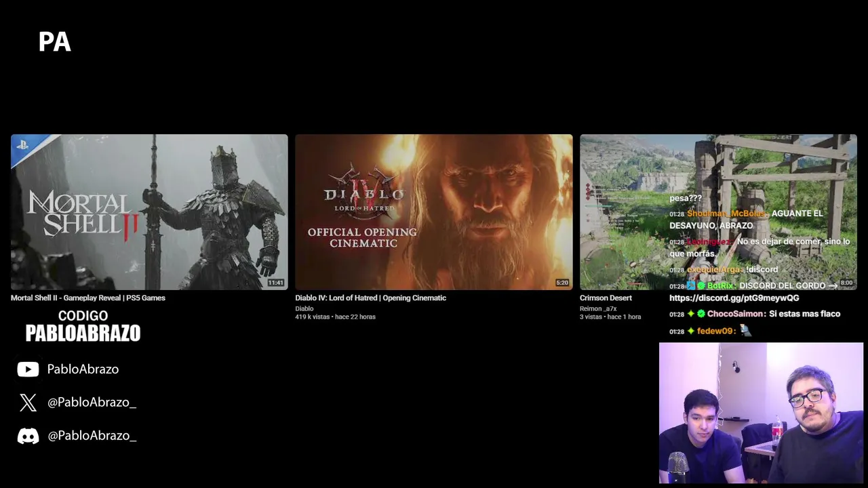Open the Reimon _a7x channel name

(x=598, y=308)
